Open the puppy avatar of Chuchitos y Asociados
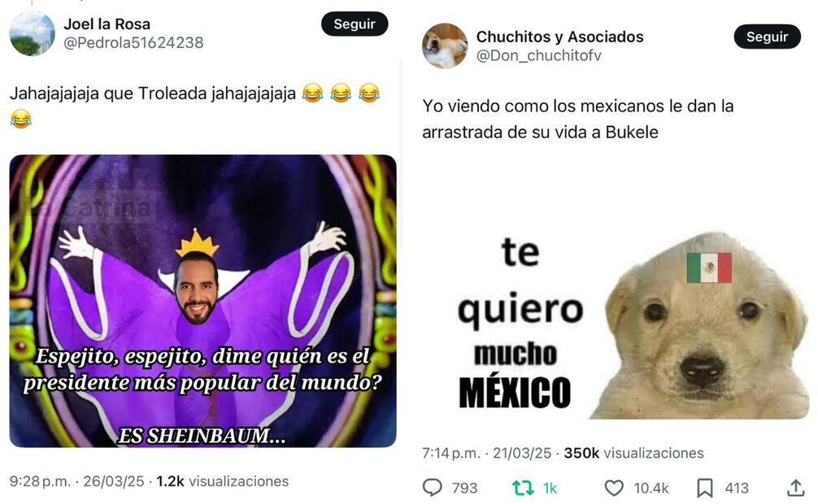The image size is (818, 504). [x=445, y=46]
